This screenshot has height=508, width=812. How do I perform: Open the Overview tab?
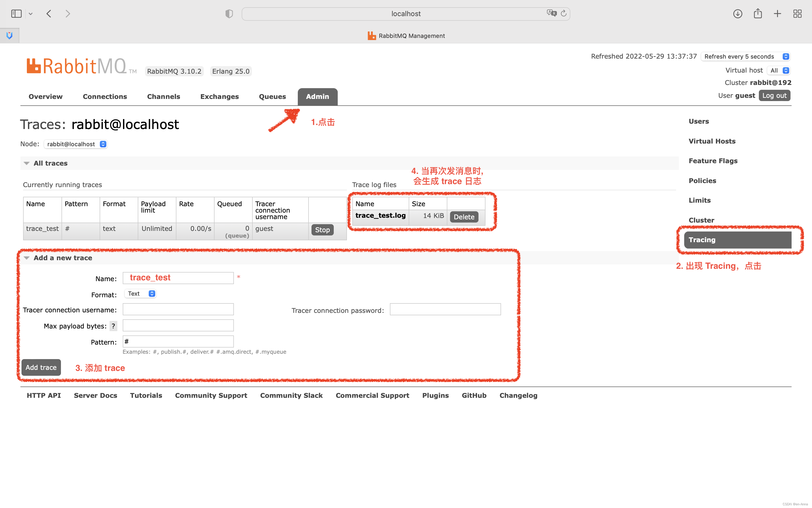(x=46, y=97)
